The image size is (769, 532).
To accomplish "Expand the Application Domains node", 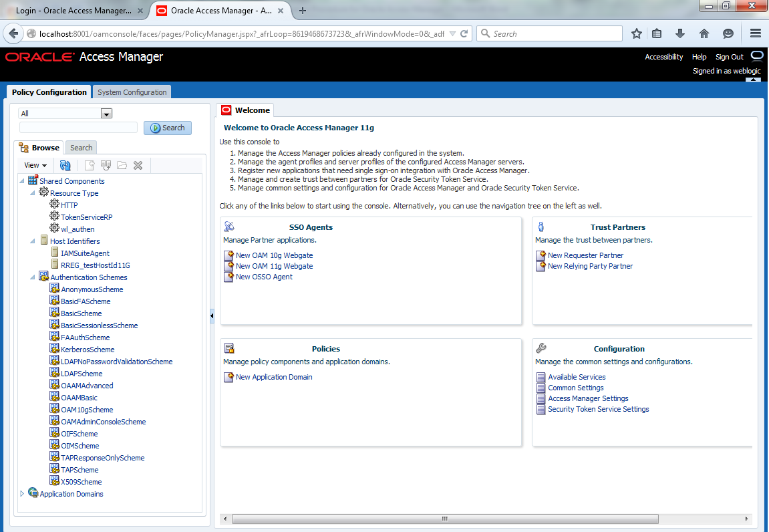I will point(22,494).
